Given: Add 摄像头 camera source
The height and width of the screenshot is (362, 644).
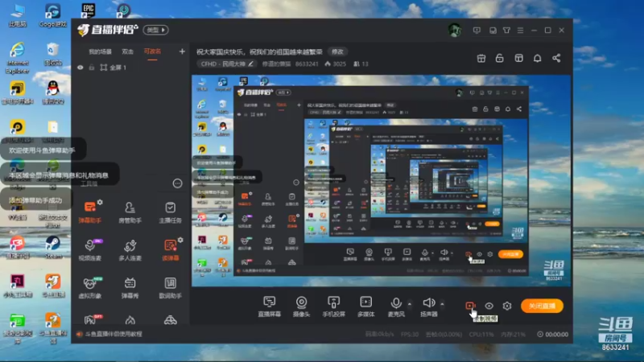Looking at the screenshot, I should [x=301, y=306].
